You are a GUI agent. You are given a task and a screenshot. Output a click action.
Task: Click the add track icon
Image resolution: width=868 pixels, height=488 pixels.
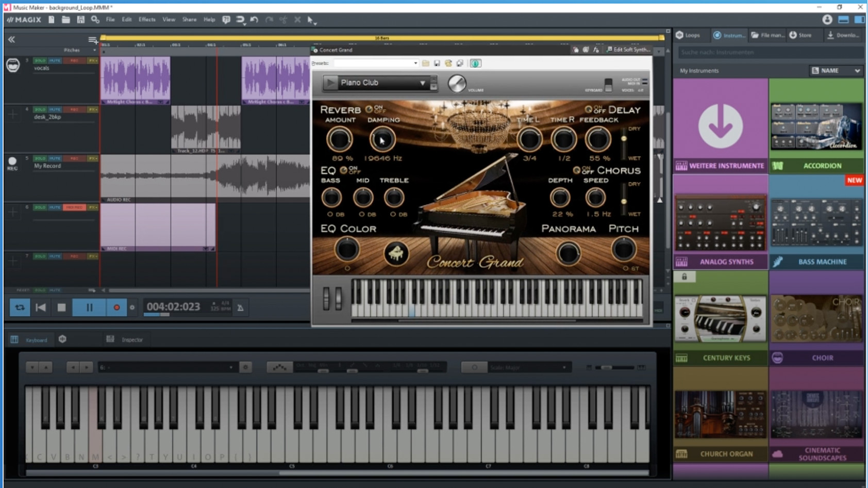pos(93,40)
